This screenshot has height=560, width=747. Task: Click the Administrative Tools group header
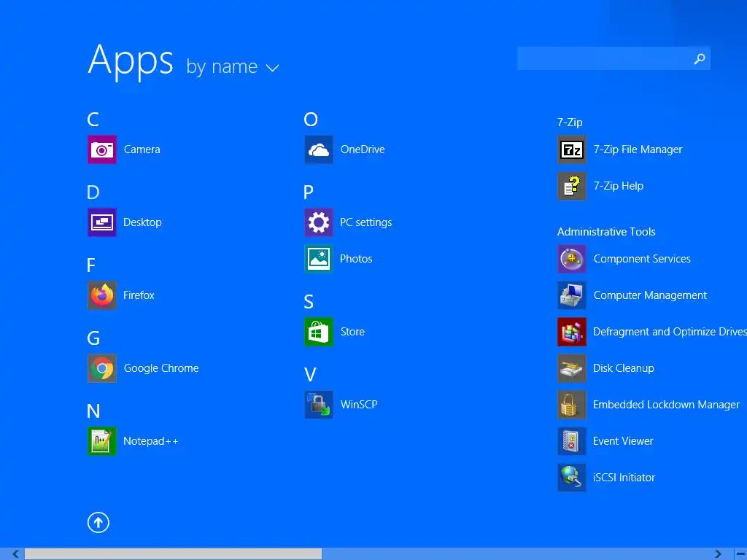(606, 231)
